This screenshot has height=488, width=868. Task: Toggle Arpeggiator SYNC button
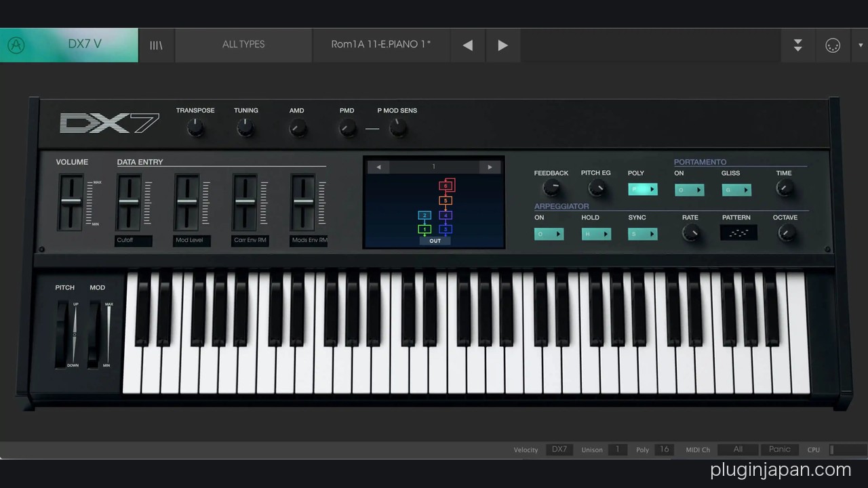[x=642, y=234]
